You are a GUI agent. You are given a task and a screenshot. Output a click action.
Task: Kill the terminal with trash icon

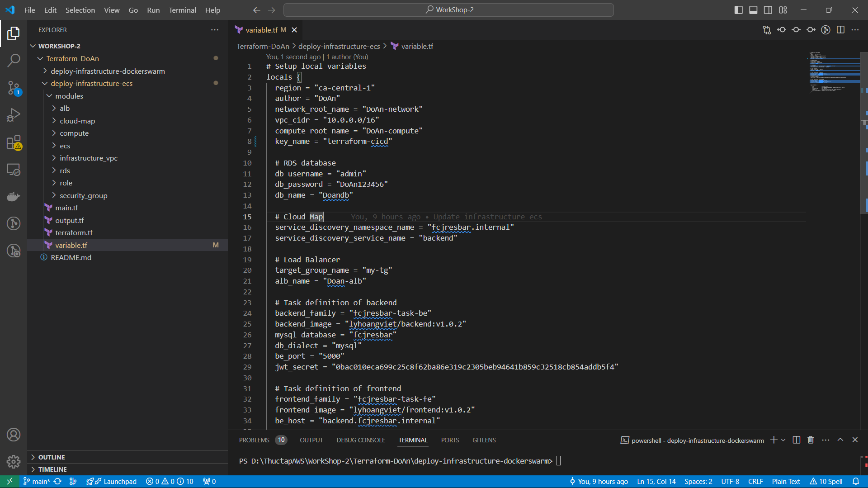(x=811, y=440)
